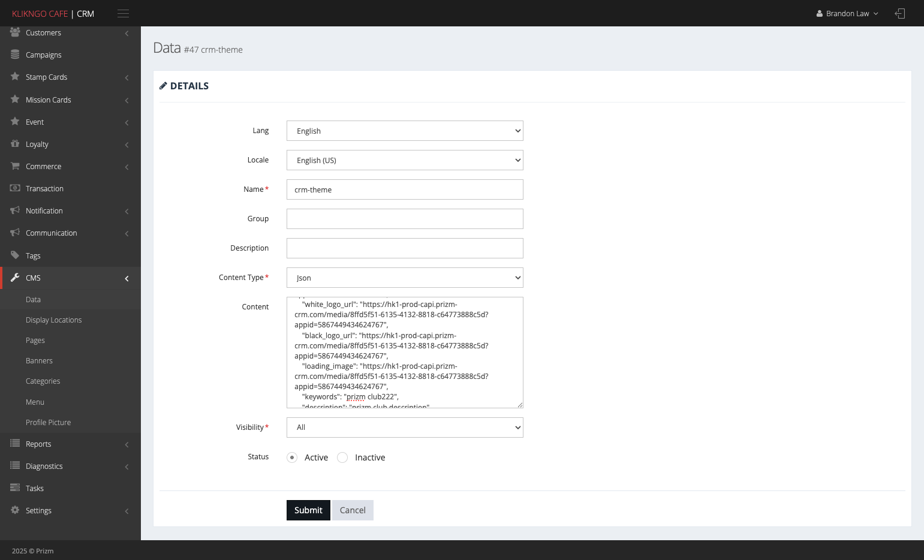Screen dimensions: 924x560
Task: Expand the Diagnostics sidebar section
Action: (71, 466)
